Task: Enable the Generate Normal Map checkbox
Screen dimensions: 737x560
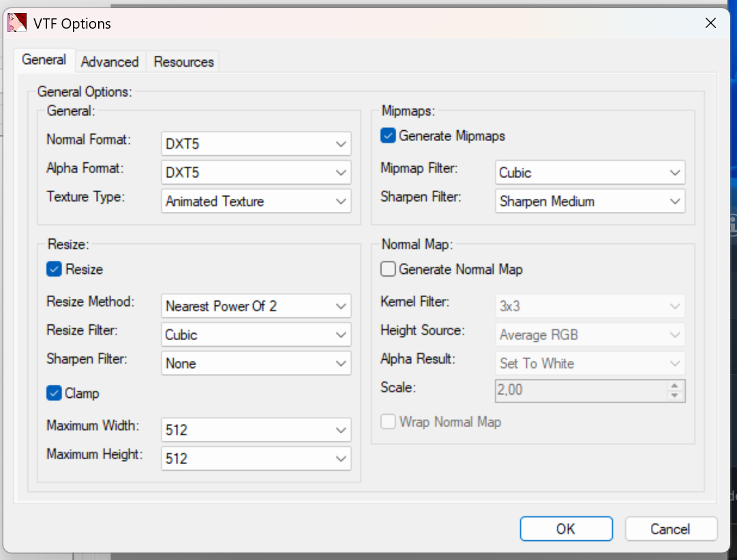Action: [x=388, y=270]
